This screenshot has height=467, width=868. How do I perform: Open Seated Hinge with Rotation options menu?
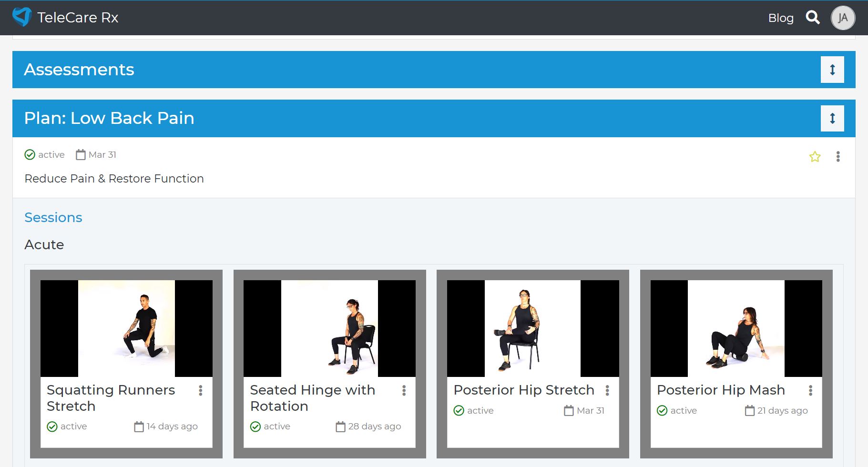pyautogui.click(x=404, y=391)
